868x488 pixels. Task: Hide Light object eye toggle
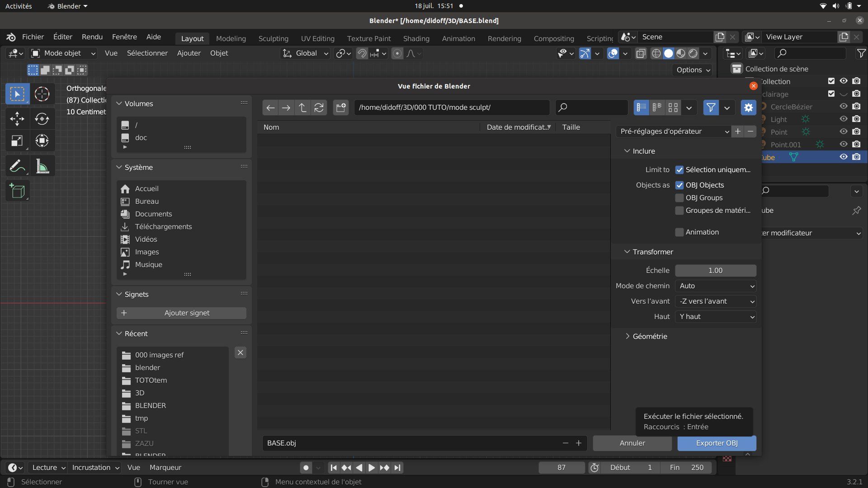pyautogui.click(x=844, y=119)
